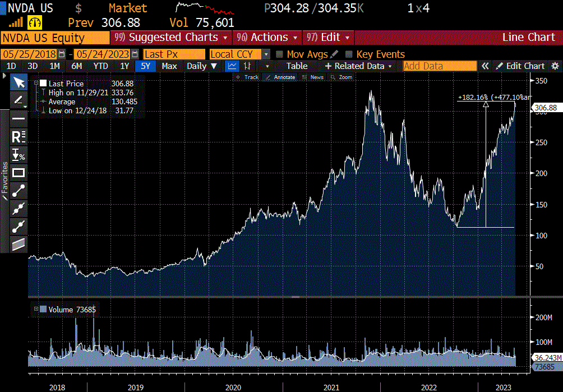Edit the Favorites toolbar
563x392 pixels.
click(5, 181)
